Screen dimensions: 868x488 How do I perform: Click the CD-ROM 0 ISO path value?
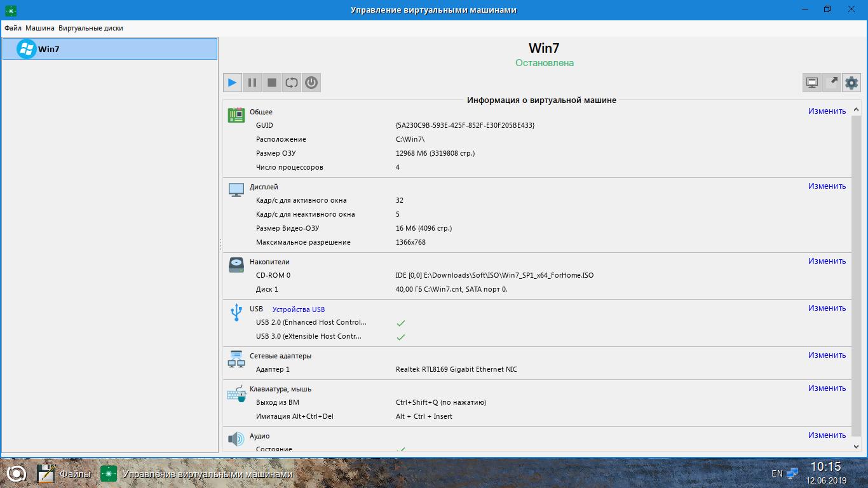click(x=494, y=276)
